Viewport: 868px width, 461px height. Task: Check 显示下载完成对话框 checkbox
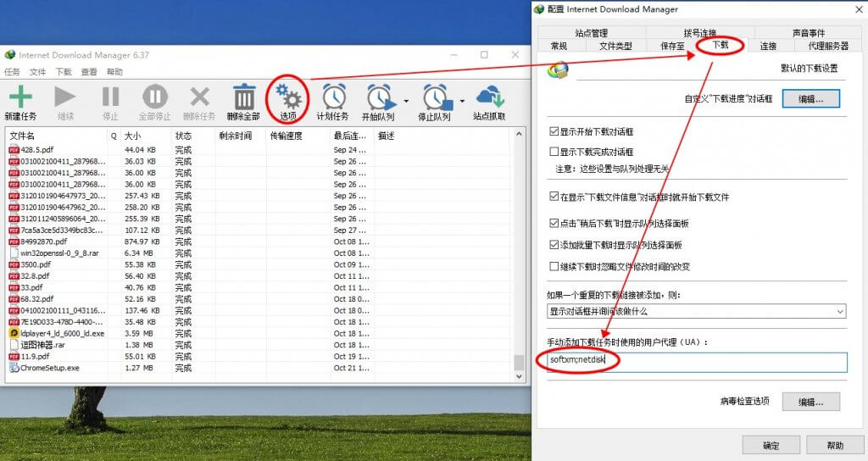554,151
